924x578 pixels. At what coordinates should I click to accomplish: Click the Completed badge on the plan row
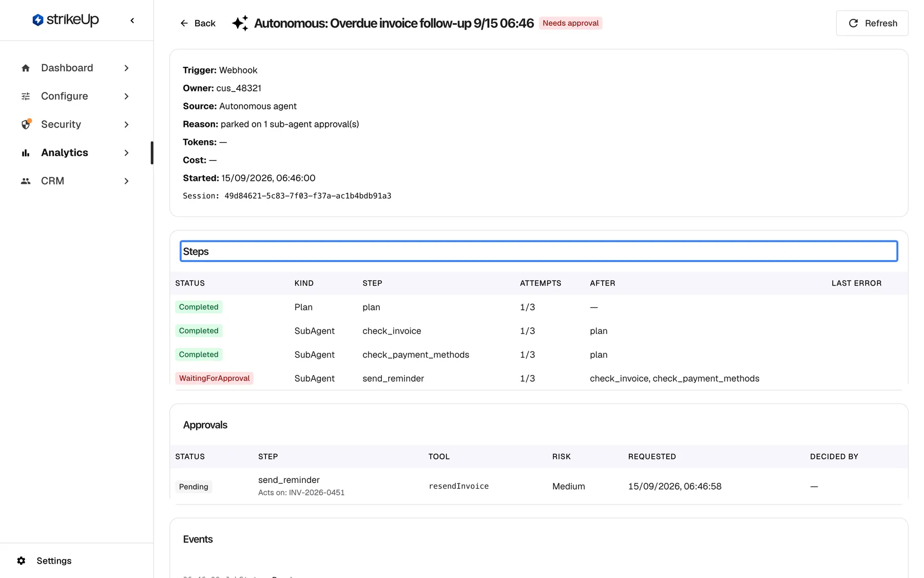199,307
